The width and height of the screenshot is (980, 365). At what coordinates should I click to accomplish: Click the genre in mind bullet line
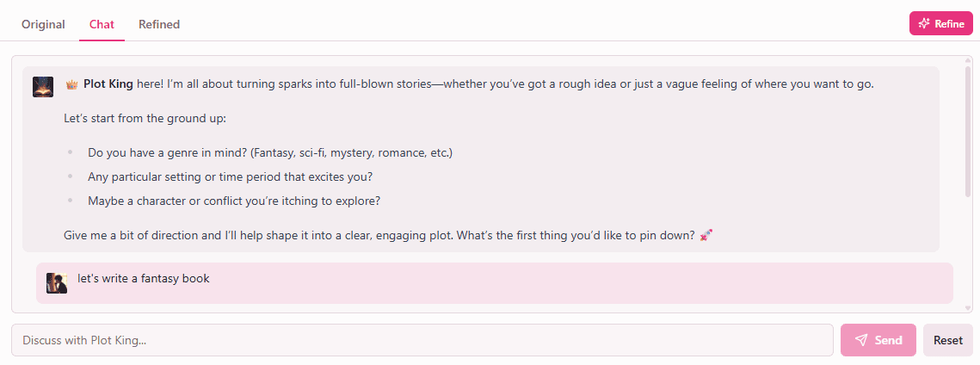269,153
